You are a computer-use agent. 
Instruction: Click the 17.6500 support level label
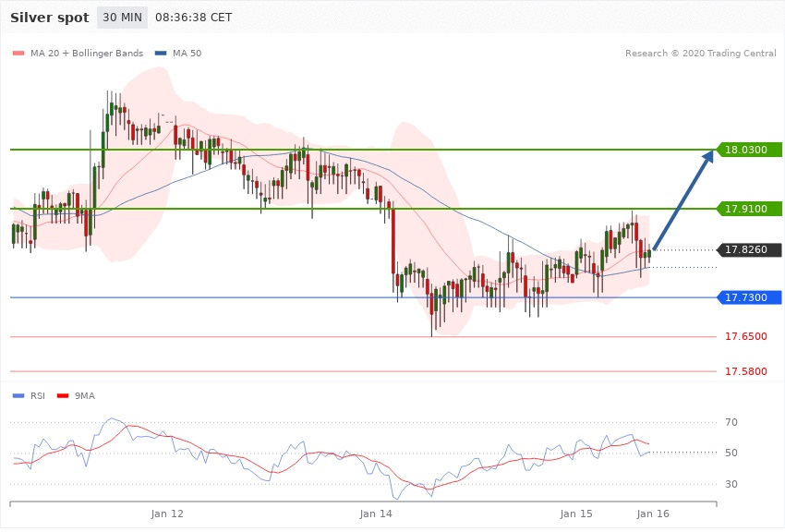point(745,337)
